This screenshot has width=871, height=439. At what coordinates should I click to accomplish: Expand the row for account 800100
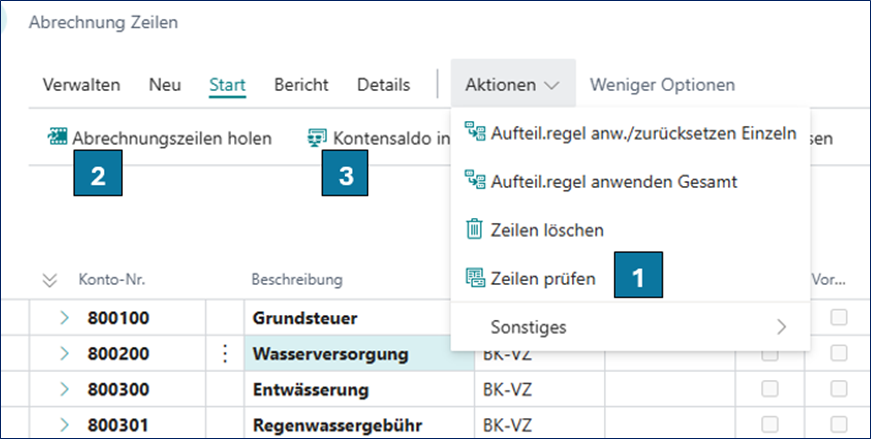(64, 318)
